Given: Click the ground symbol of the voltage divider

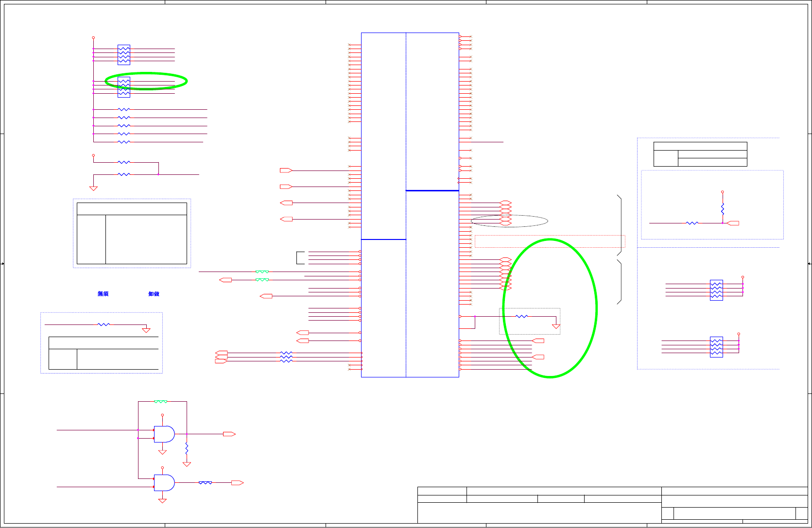Looking at the screenshot, I should pos(93,188).
